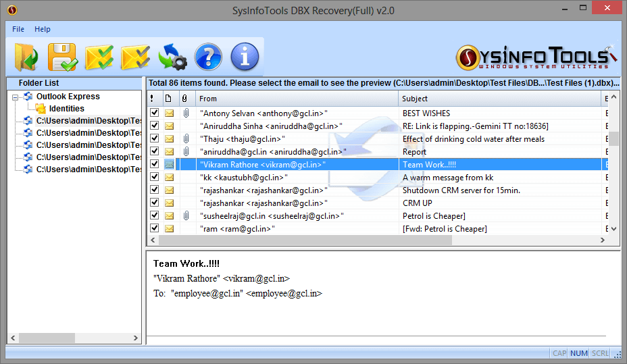627x364 pixels.
Task: Click paperclip icon in Report email row
Action: [186, 151]
